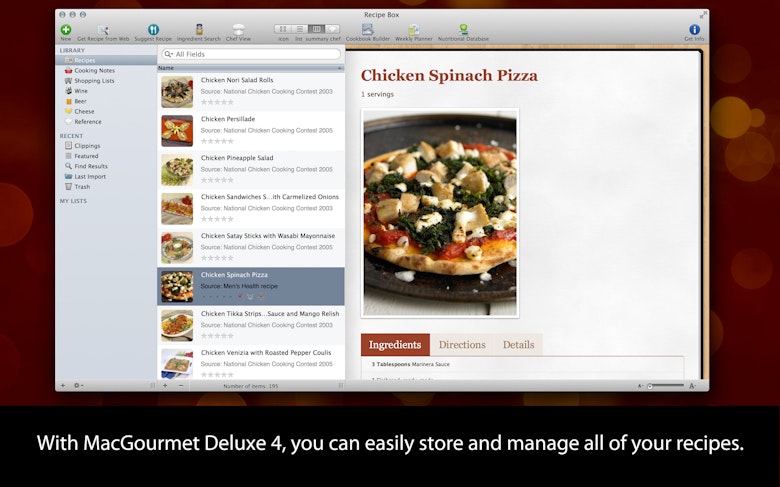The height and width of the screenshot is (487, 780).
Task: Select icon view mode
Action: click(x=283, y=29)
